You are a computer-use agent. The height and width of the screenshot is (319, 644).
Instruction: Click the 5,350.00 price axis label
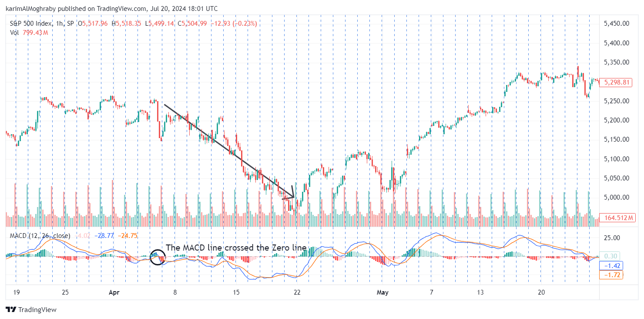click(617, 62)
